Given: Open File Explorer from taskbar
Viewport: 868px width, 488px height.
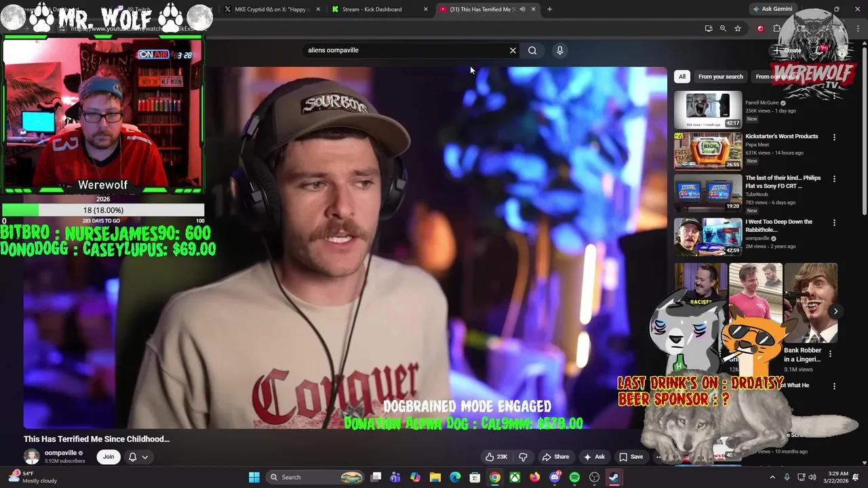Looking at the screenshot, I should 435,477.
